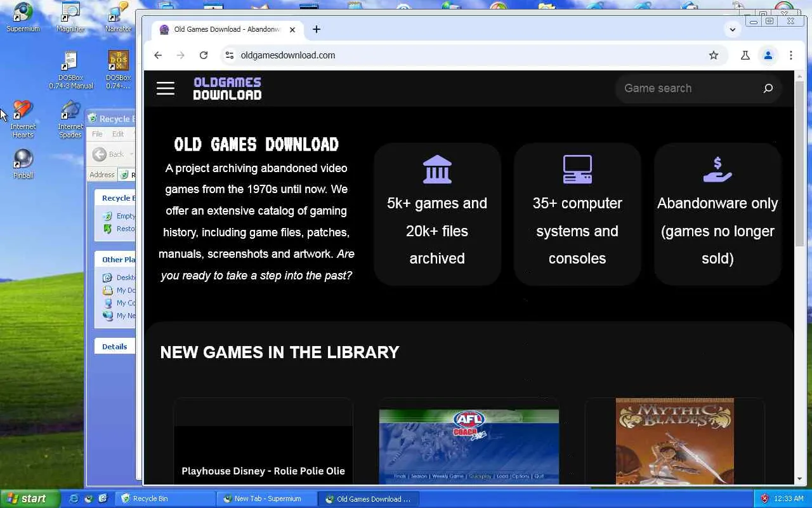Select the Internet Hearts desktop icon
812x508 pixels.
pos(23,119)
